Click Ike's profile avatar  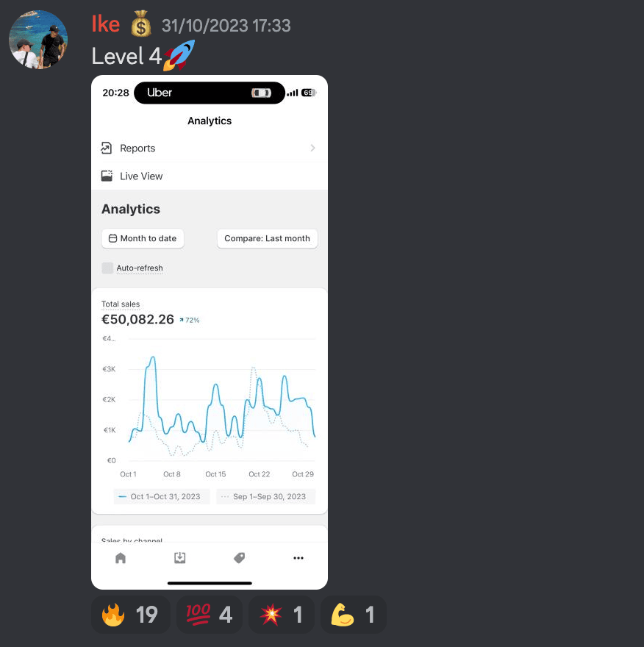pos(38,40)
